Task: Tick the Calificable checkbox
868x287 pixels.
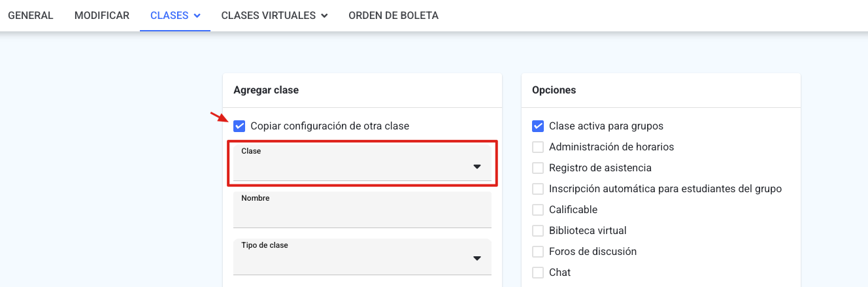Action: click(x=538, y=210)
